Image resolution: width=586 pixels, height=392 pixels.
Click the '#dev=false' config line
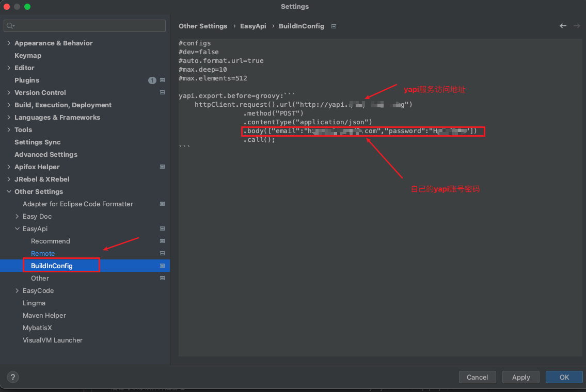click(198, 52)
